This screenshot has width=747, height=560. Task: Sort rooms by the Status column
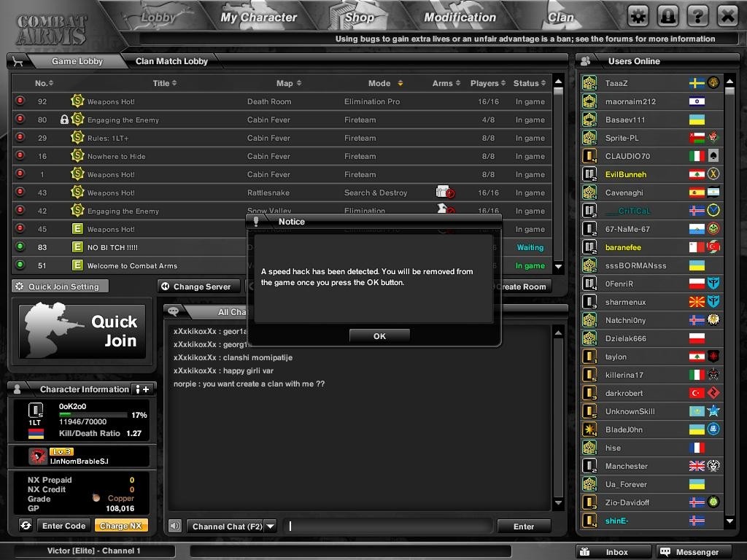(530, 83)
